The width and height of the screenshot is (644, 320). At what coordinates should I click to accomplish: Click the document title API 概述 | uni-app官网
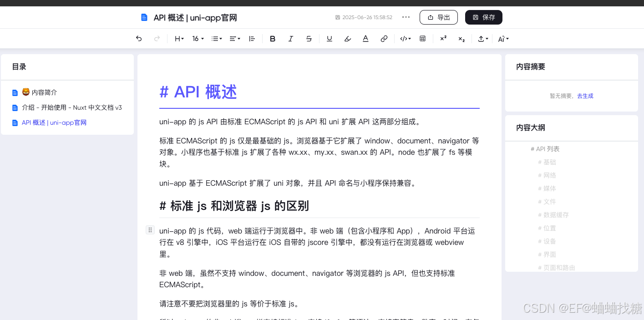tap(195, 17)
